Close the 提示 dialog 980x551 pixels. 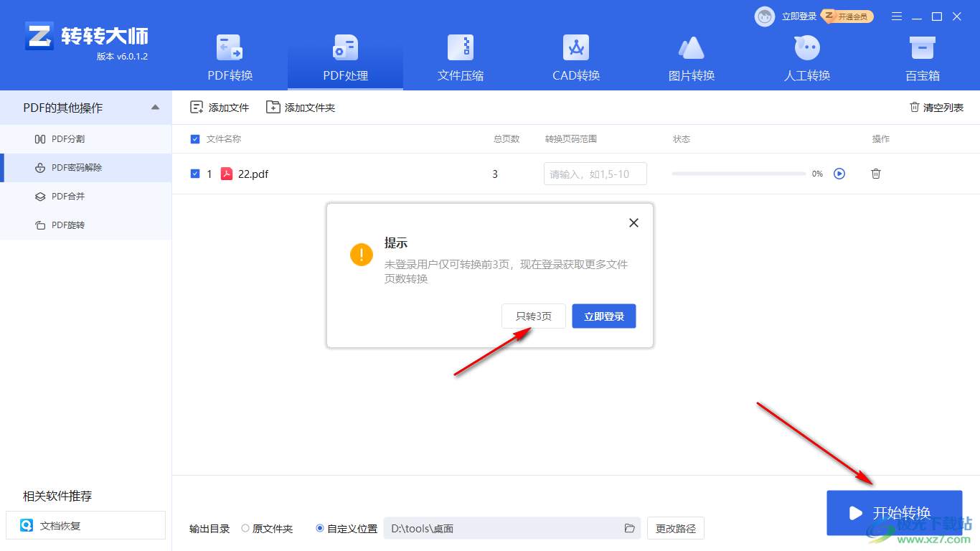[633, 223]
